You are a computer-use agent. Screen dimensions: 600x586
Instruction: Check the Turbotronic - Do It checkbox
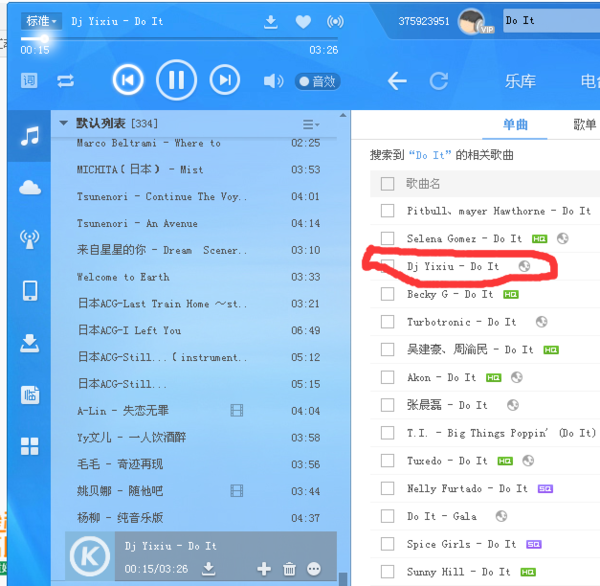pos(387,322)
